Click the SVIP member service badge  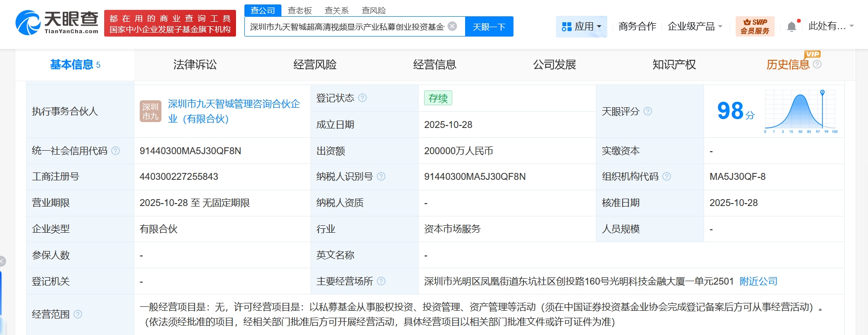click(754, 26)
